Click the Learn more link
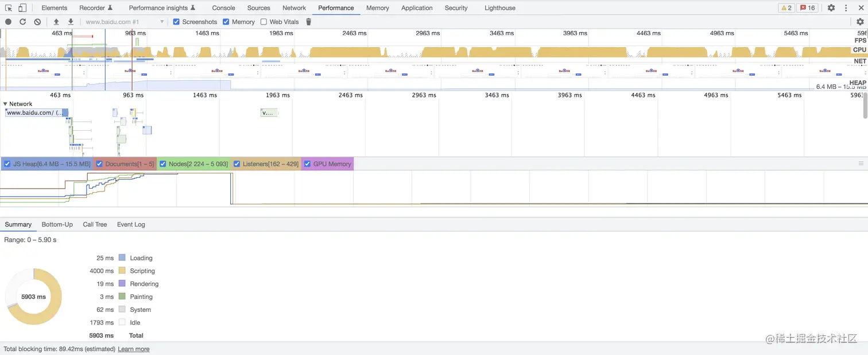The image size is (868, 355). click(133, 349)
